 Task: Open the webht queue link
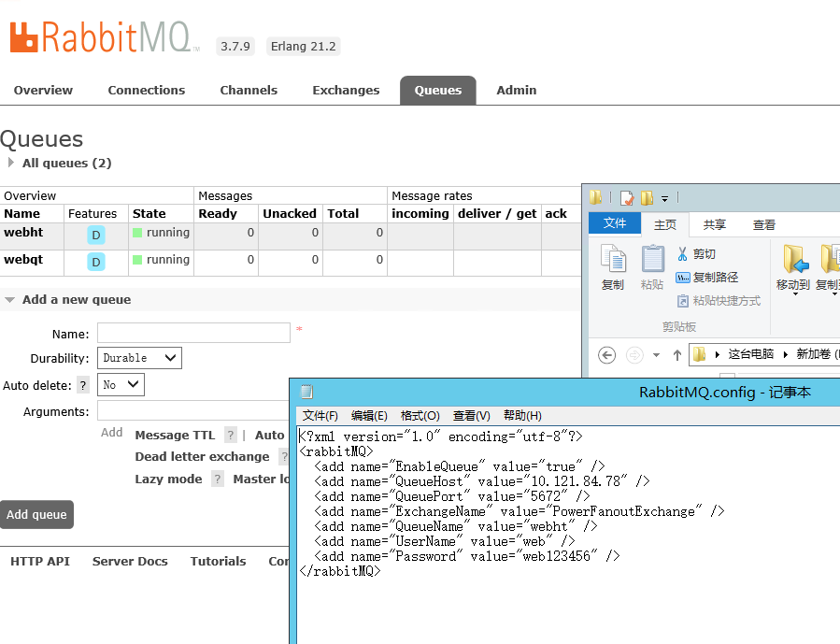coord(23,233)
